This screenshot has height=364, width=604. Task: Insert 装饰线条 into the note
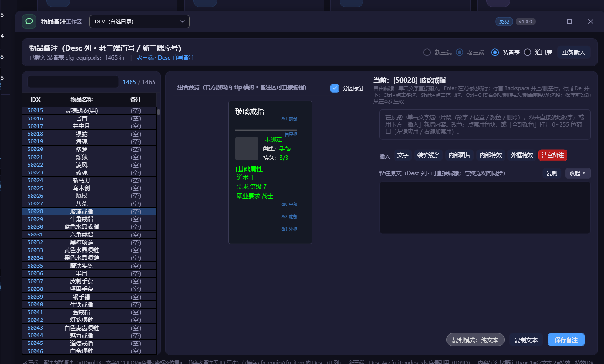pos(428,155)
